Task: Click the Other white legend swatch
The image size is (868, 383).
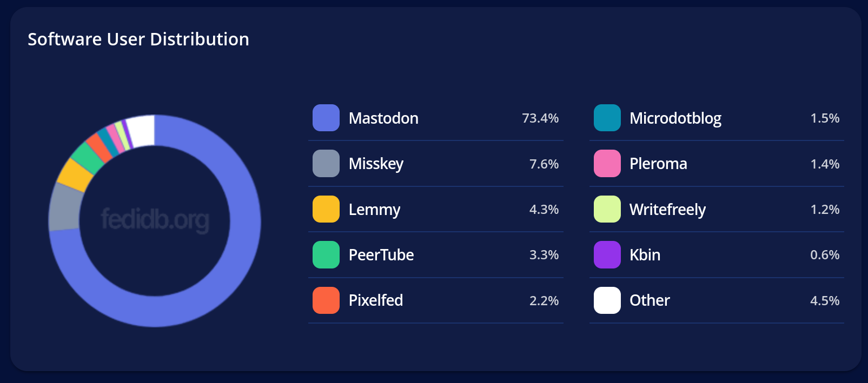Action: click(x=607, y=300)
